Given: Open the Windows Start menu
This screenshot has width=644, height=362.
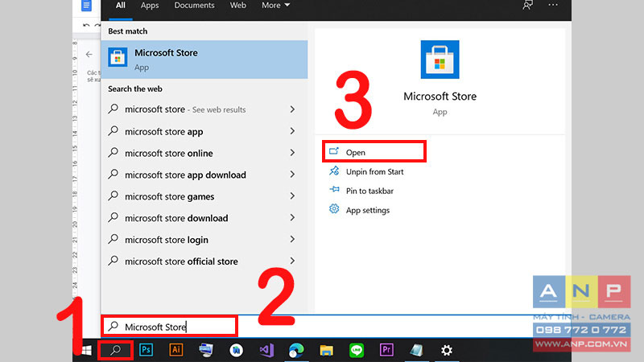Looking at the screenshot, I should coord(86,350).
